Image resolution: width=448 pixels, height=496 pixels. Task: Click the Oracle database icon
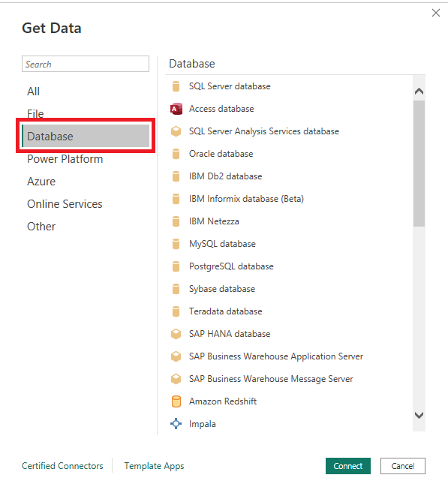[x=176, y=154]
